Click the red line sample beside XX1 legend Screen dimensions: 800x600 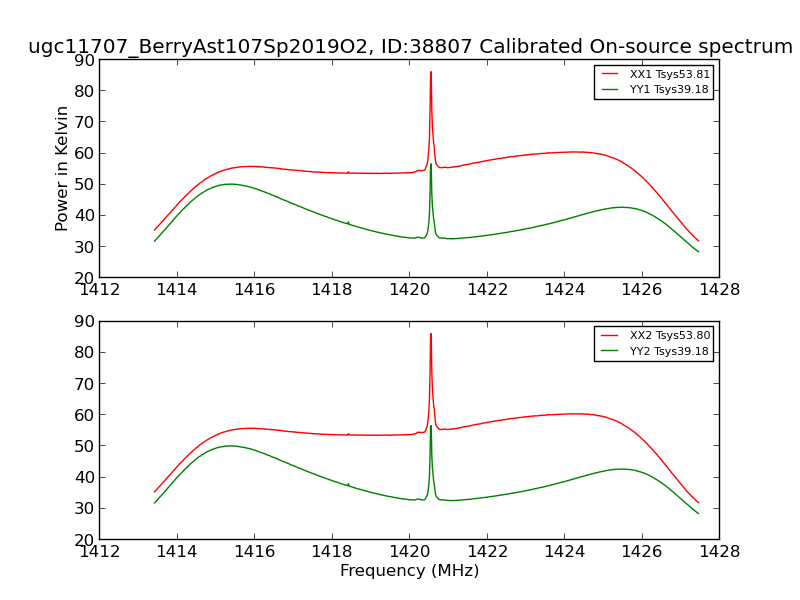[610, 74]
